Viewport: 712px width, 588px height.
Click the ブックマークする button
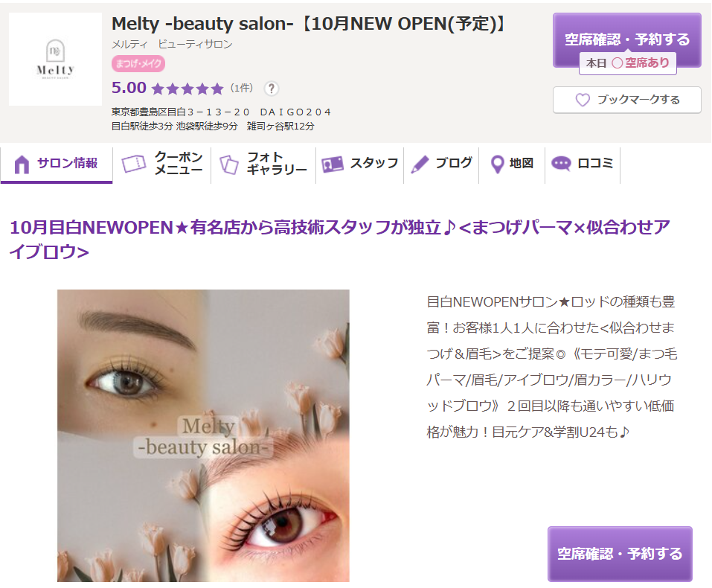626,100
